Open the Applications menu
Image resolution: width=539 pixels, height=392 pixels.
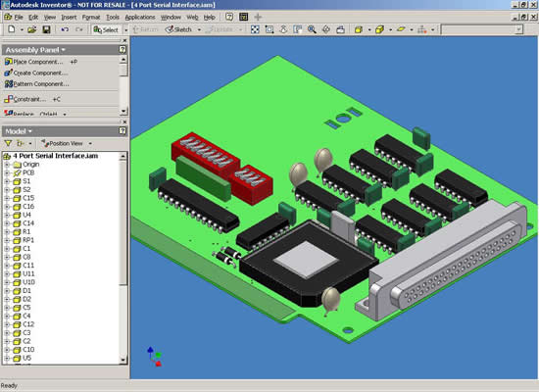coord(140,17)
